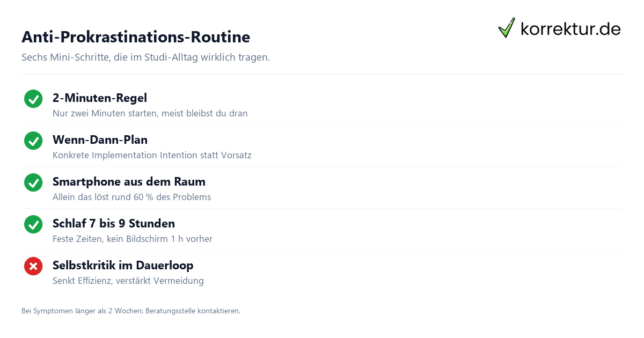The image size is (644, 338).
Task: Open the korrektur.de logo text
Action: point(570,29)
